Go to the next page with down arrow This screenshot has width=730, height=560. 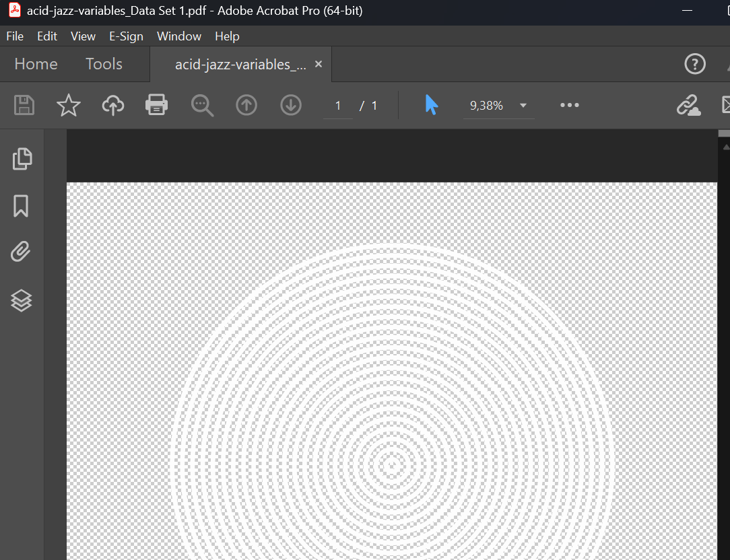[290, 105]
